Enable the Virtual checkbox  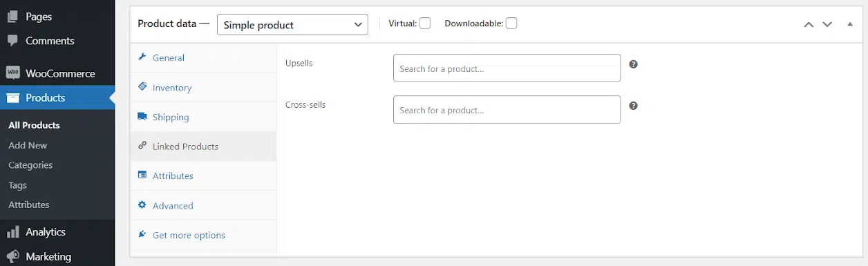(425, 23)
